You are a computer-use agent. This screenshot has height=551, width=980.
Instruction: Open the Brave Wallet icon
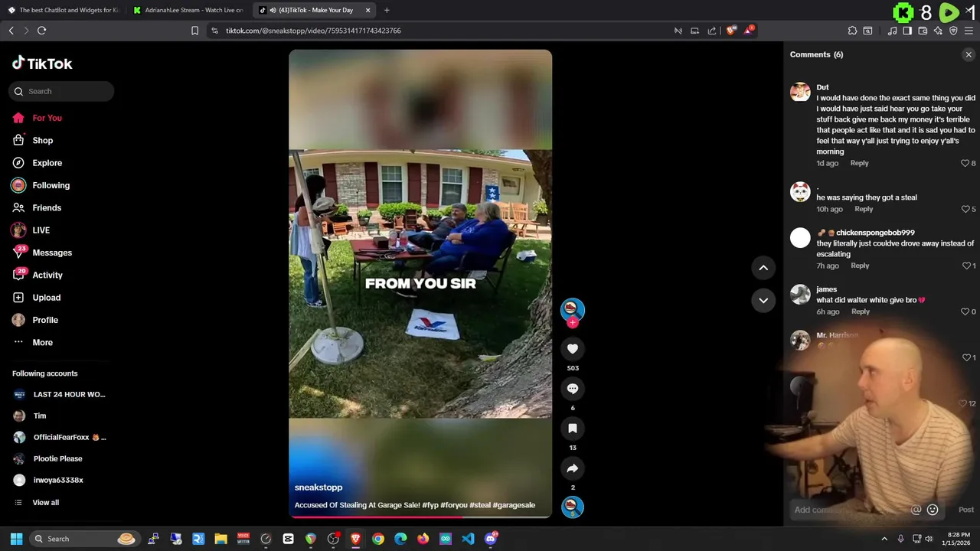pos(923,31)
